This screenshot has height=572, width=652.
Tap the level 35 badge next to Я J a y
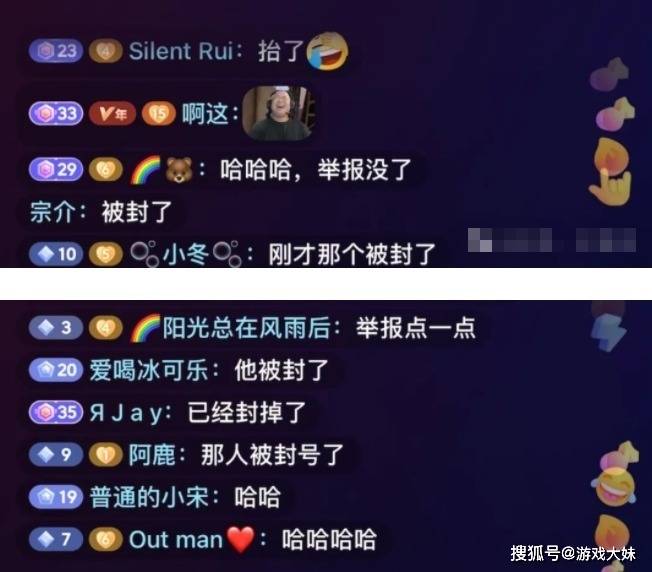[56, 412]
